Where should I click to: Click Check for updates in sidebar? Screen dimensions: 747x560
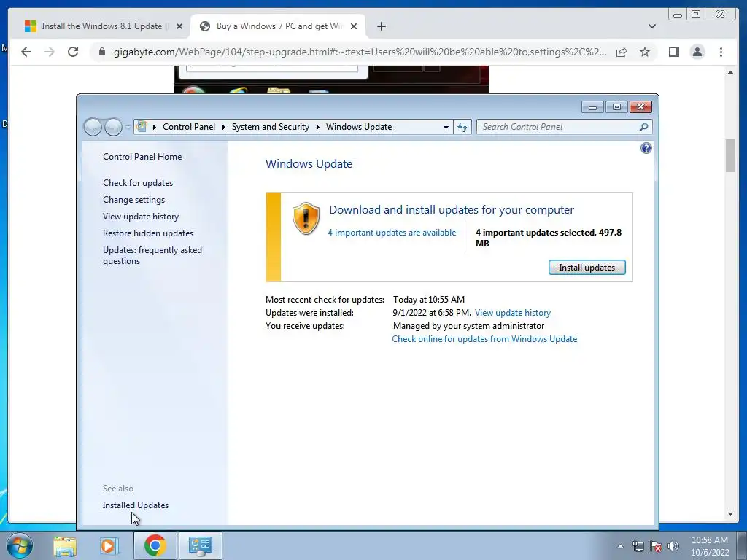click(138, 183)
